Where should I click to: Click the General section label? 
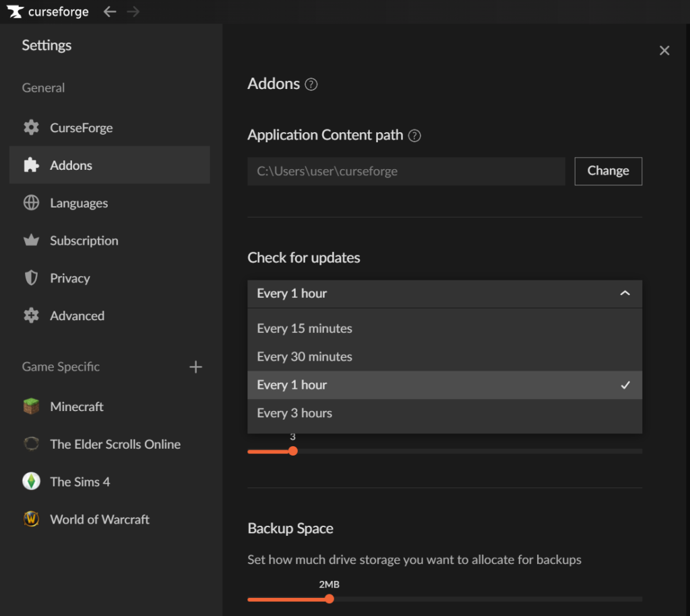[x=43, y=88]
